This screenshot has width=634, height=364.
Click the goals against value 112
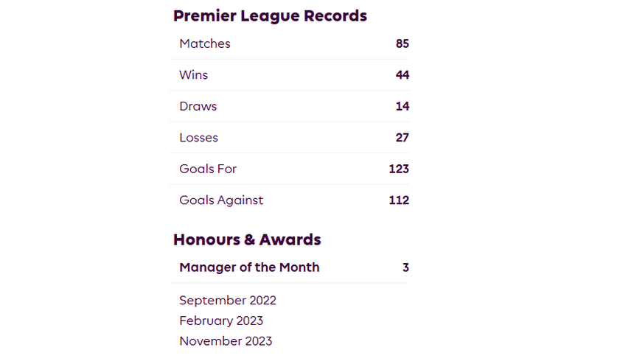click(x=399, y=200)
